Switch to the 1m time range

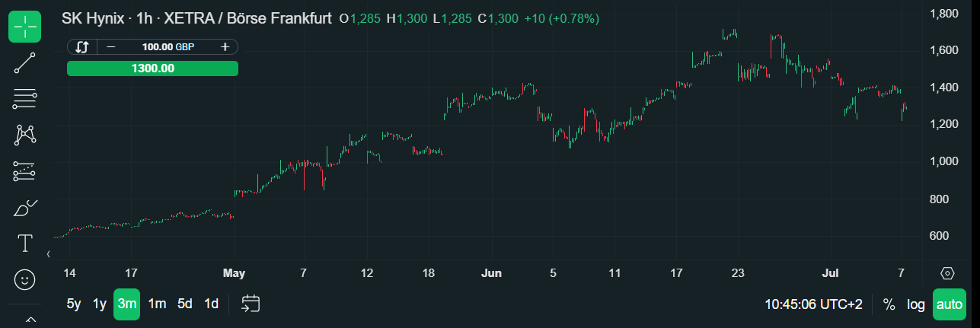pos(157,304)
